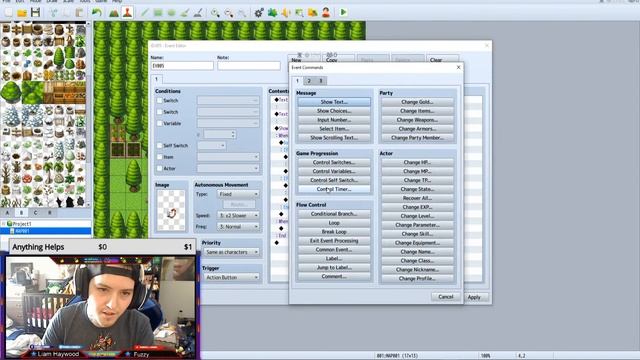Open the Database gear icon
This screenshot has height=360, width=640.
(x=259, y=13)
